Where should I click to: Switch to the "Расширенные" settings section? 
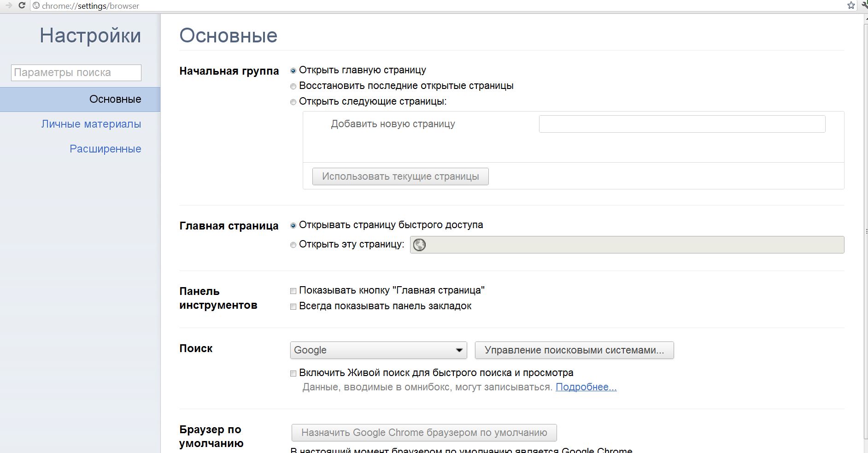click(x=106, y=149)
